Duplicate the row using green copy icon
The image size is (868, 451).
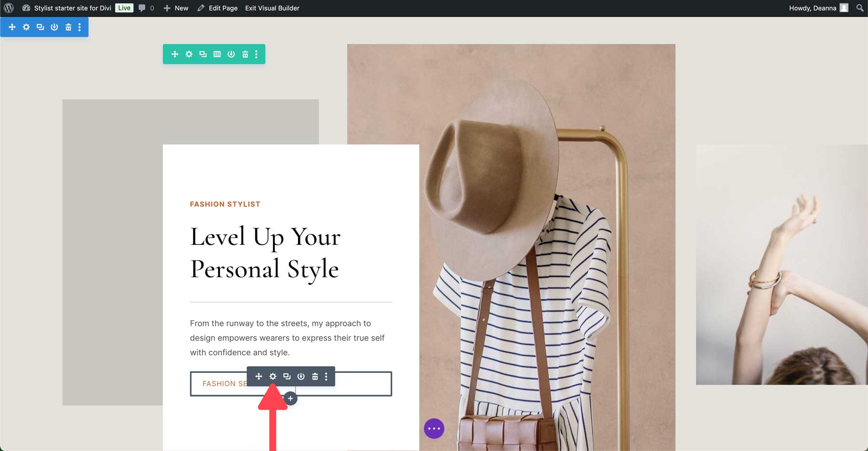[x=203, y=54]
